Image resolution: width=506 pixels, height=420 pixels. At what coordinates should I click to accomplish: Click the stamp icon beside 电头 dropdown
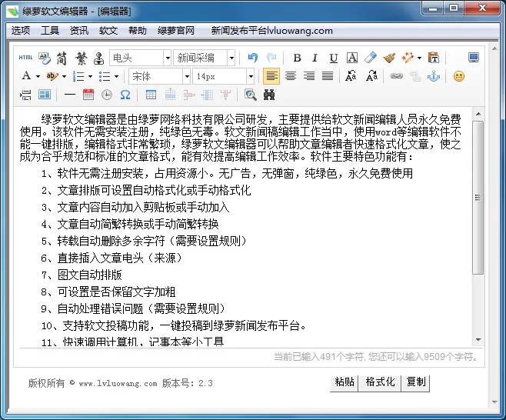[x=98, y=58]
